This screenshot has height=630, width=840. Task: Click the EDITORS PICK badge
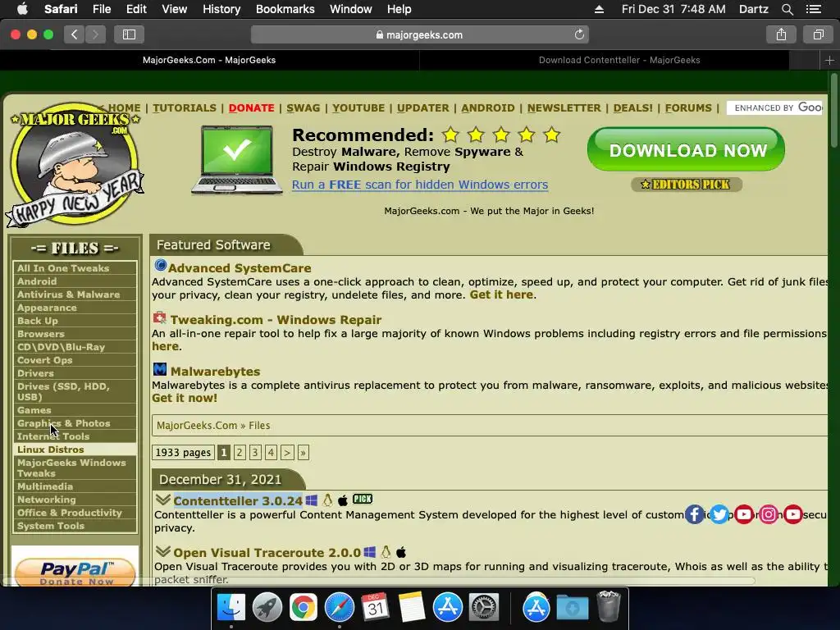pos(687,185)
